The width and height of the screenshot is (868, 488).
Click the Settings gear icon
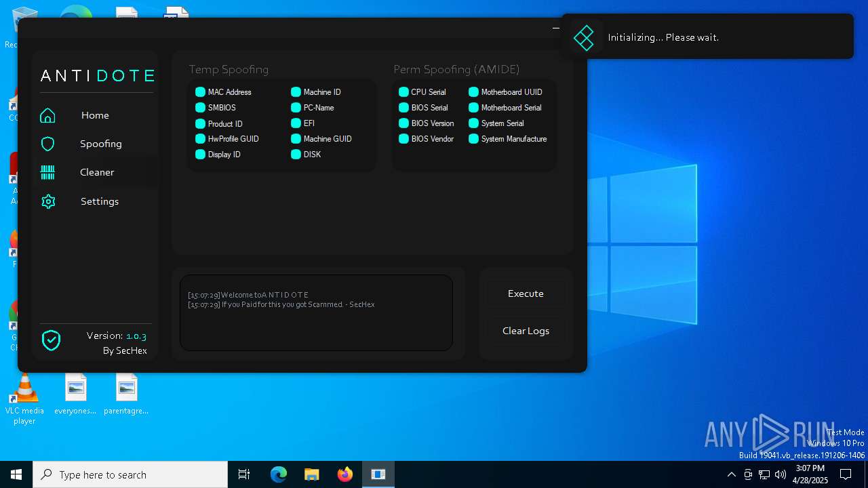[x=47, y=201]
